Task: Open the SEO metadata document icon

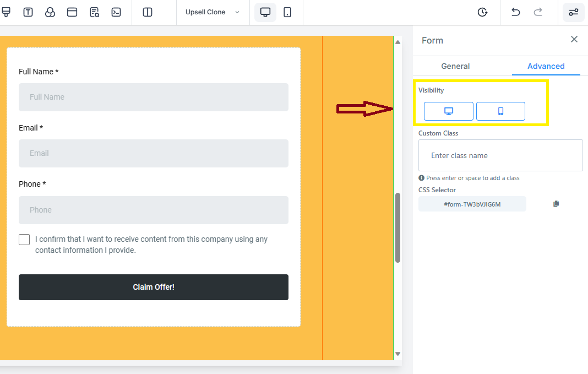Action: [94, 12]
